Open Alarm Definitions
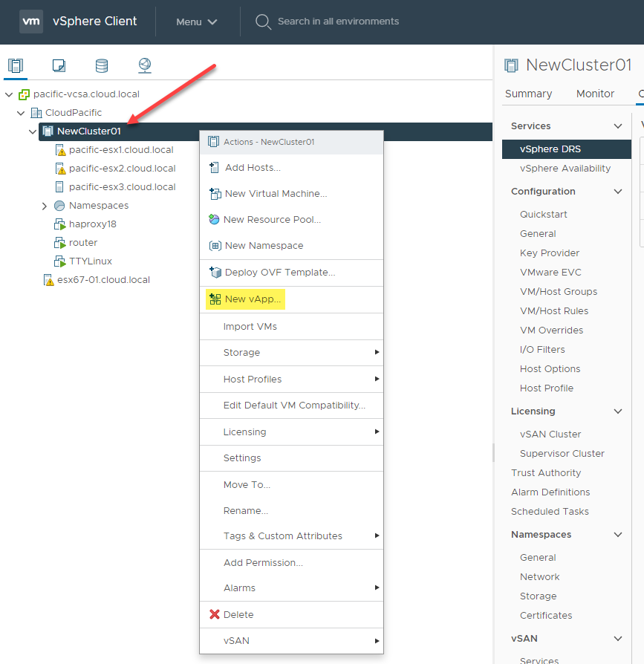Screen dimensions: 644x664 [x=550, y=492]
